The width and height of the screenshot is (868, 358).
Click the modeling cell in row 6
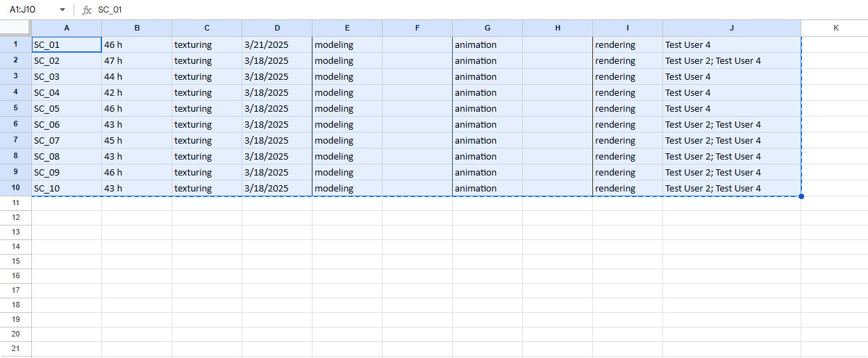tap(347, 124)
